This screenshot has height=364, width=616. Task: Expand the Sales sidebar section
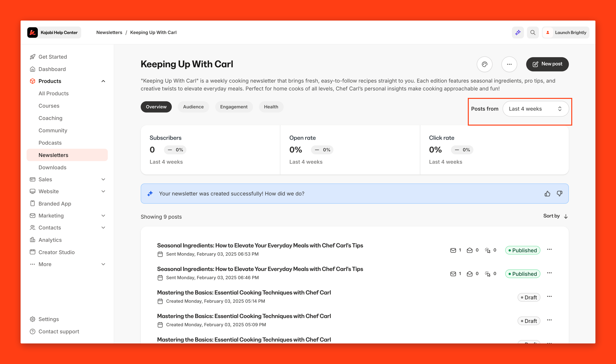point(103,179)
